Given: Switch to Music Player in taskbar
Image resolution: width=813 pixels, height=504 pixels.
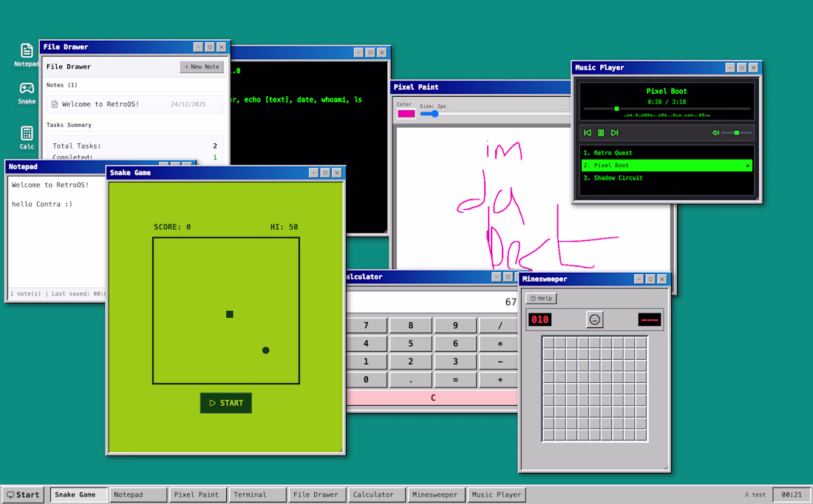Looking at the screenshot, I should pyautogui.click(x=496, y=494).
